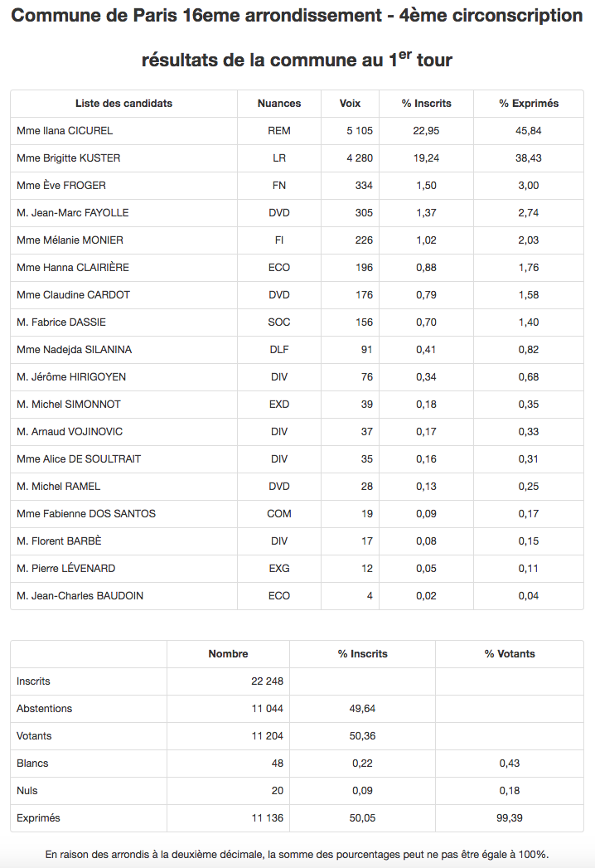Image resolution: width=595 pixels, height=868 pixels.
Task: Click the 'Liste des candidats' column header
Action: pos(123,104)
